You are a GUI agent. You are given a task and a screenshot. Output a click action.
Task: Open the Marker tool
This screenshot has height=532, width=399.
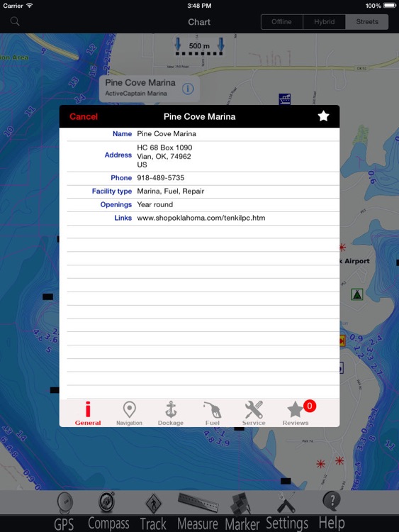242,511
